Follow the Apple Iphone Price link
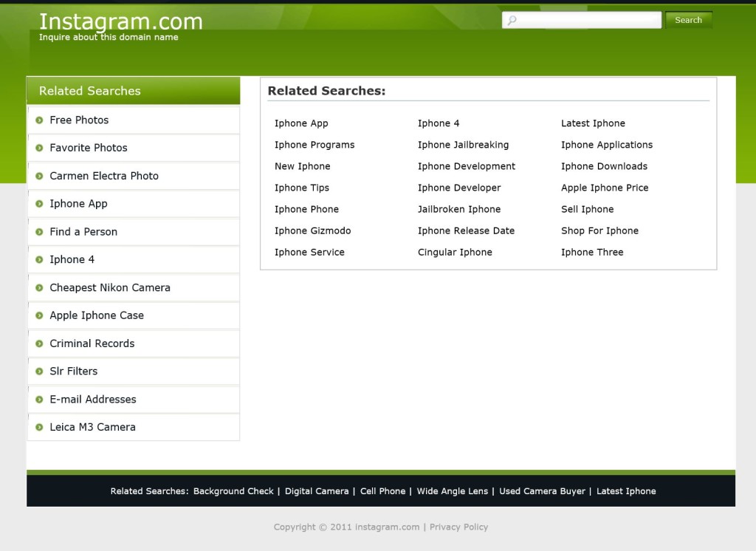The width and height of the screenshot is (756, 551). (x=605, y=188)
